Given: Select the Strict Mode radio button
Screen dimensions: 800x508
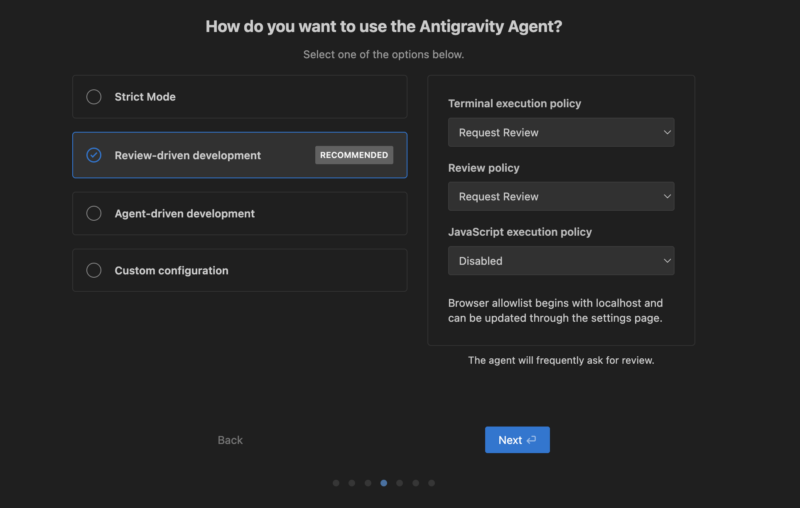Looking at the screenshot, I should (94, 97).
